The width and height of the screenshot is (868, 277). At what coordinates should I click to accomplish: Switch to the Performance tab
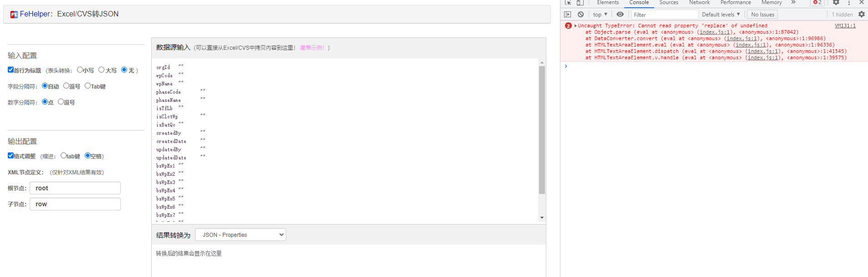point(735,3)
